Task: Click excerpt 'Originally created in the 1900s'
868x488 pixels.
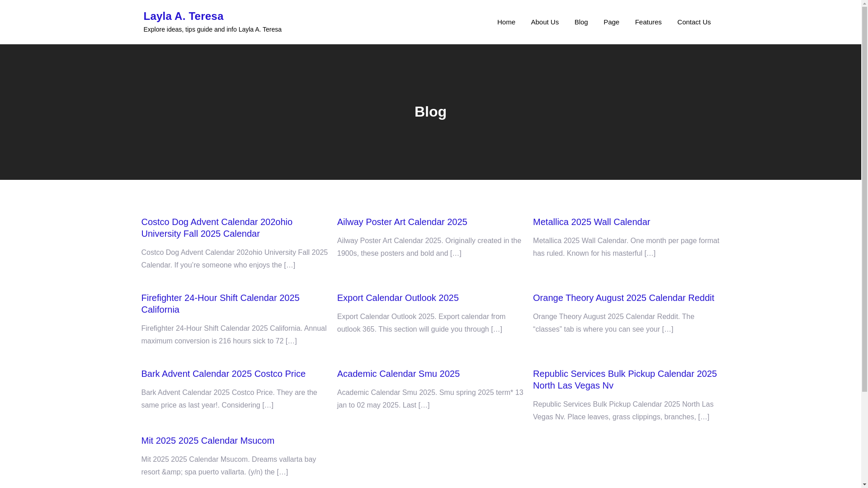Action: pos(429,247)
